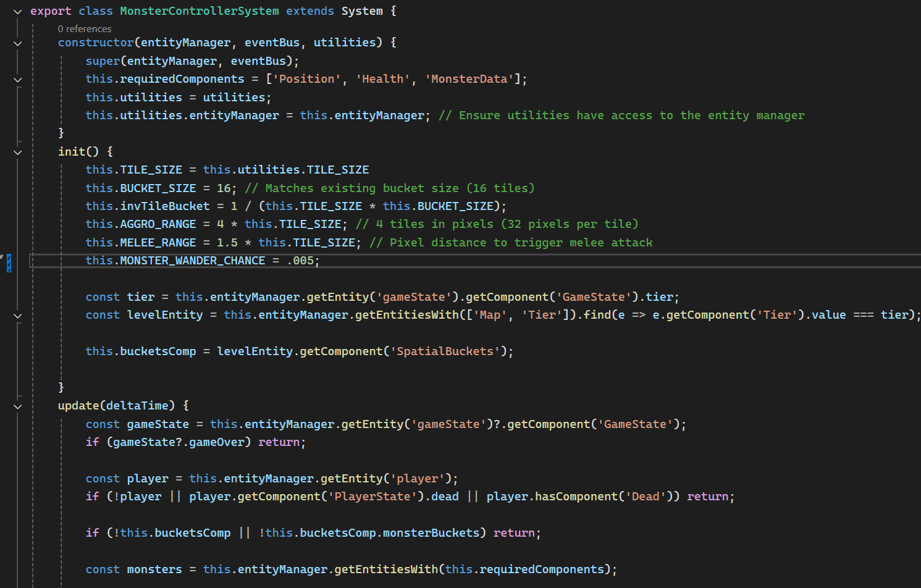Screen dimensions: 921x588
Task: Click the getEntitiesWith call on levelEntity line
Action: click(407, 315)
